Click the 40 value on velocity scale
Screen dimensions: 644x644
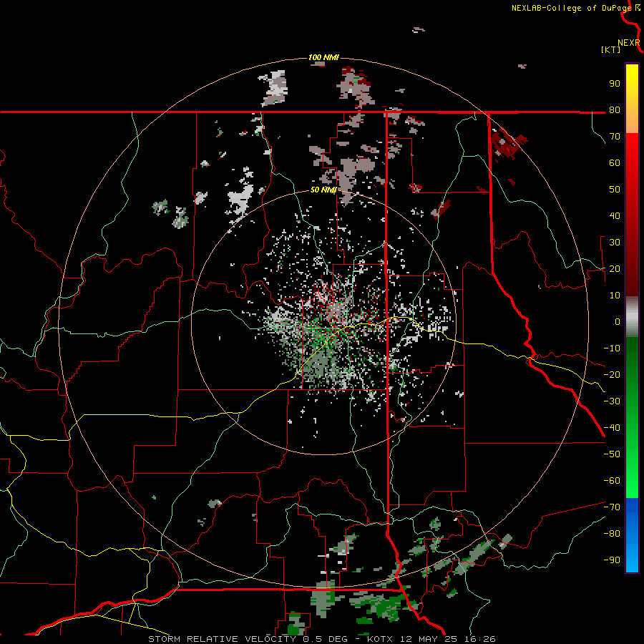tap(615, 215)
